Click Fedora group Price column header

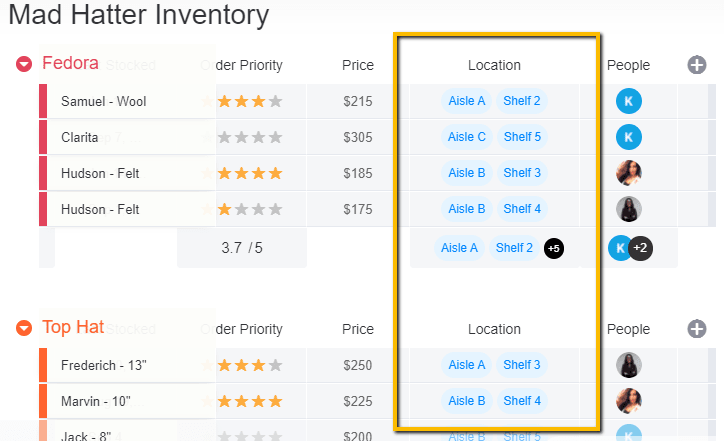tap(357, 65)
